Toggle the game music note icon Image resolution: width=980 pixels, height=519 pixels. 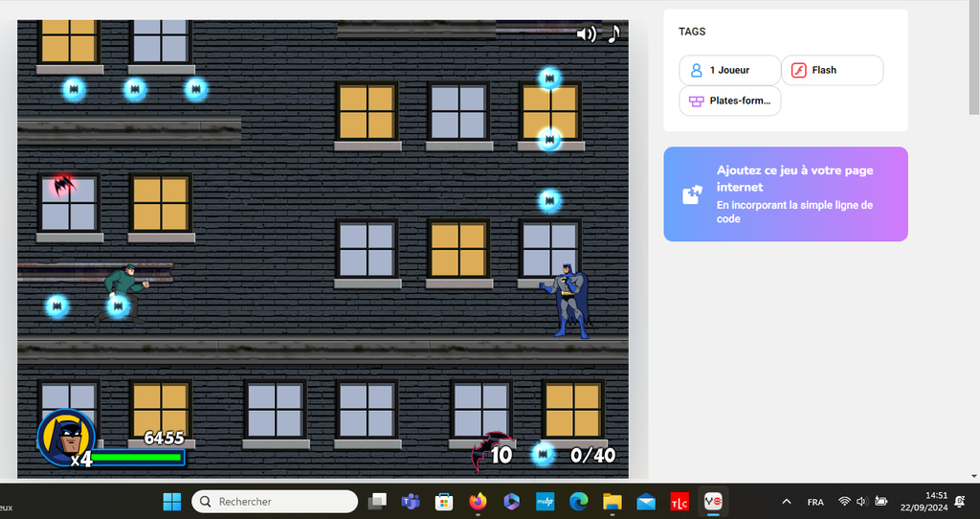point(613,34)
